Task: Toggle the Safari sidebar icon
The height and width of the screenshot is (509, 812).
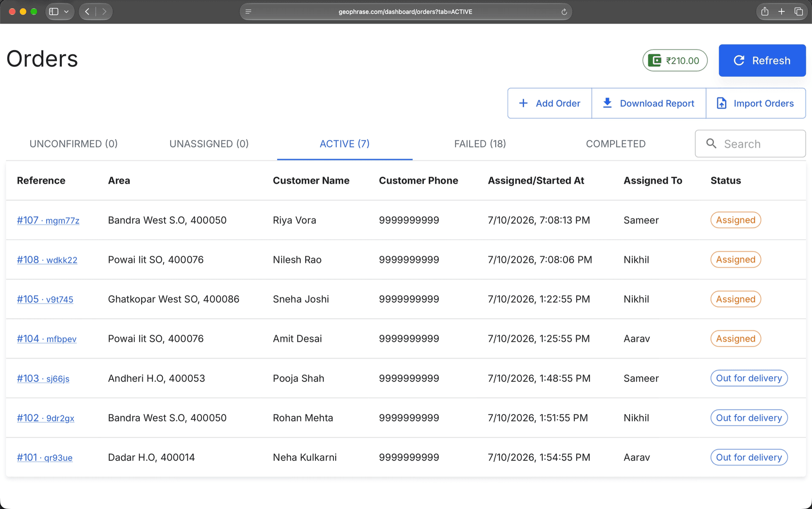Action: pyautogui.click(x=54, y=12)
